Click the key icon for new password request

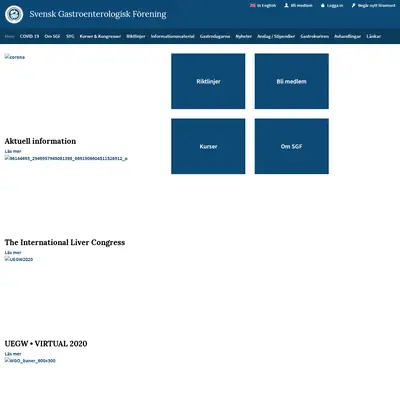pos(353,5)
